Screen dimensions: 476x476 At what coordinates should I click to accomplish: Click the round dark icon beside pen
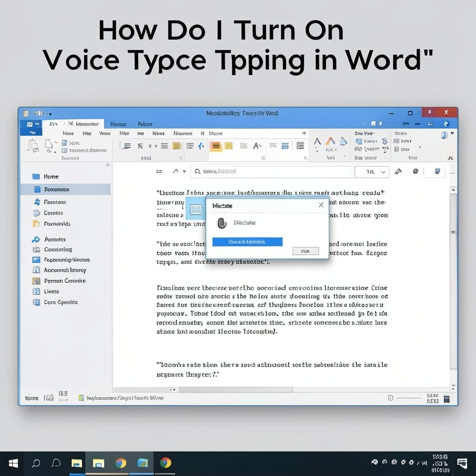click(416, 172)
